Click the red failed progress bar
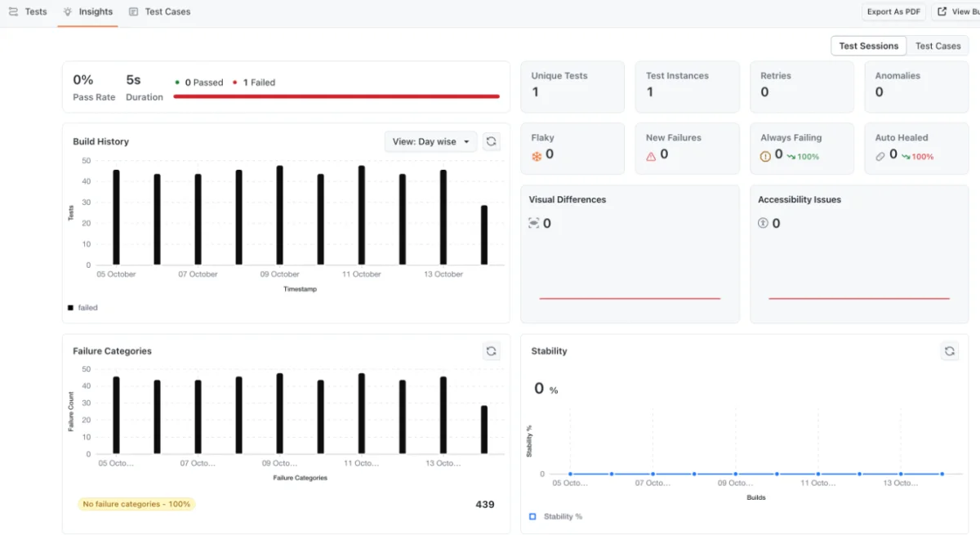 [336, 96]
